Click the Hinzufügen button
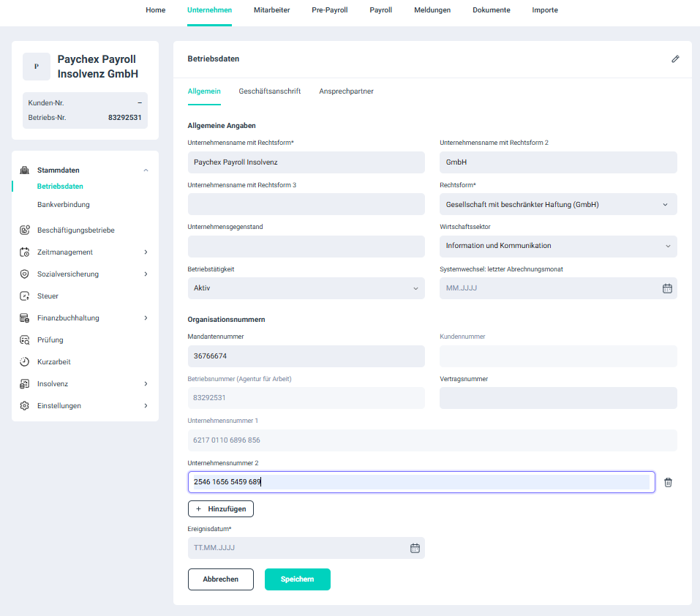 coord(221,508)
